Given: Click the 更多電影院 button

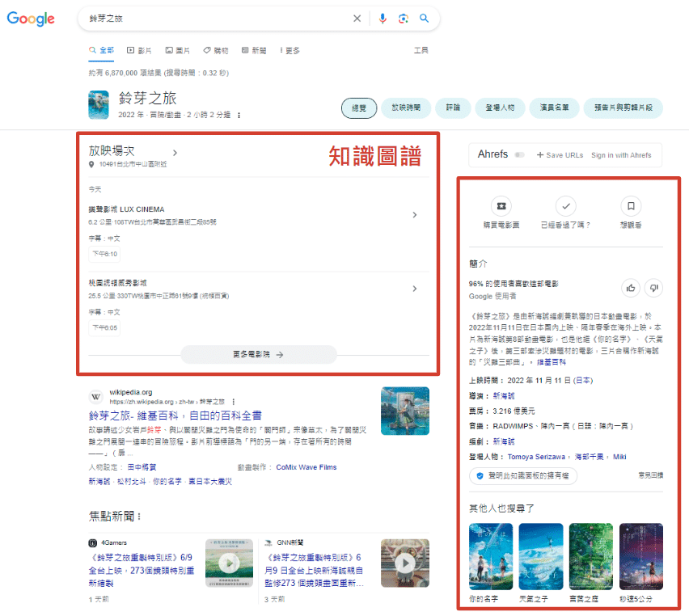Looking at the screenshot, I should pos(258,354).
